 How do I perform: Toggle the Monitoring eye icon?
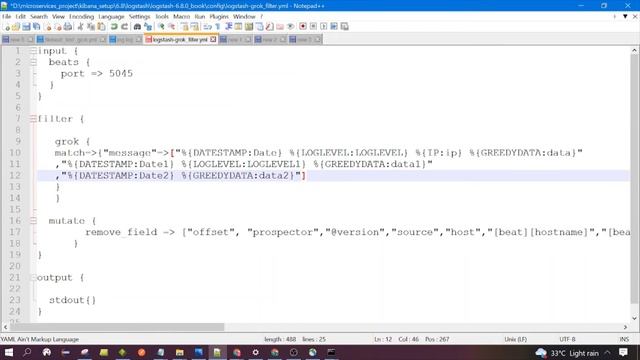pos(291,27)
